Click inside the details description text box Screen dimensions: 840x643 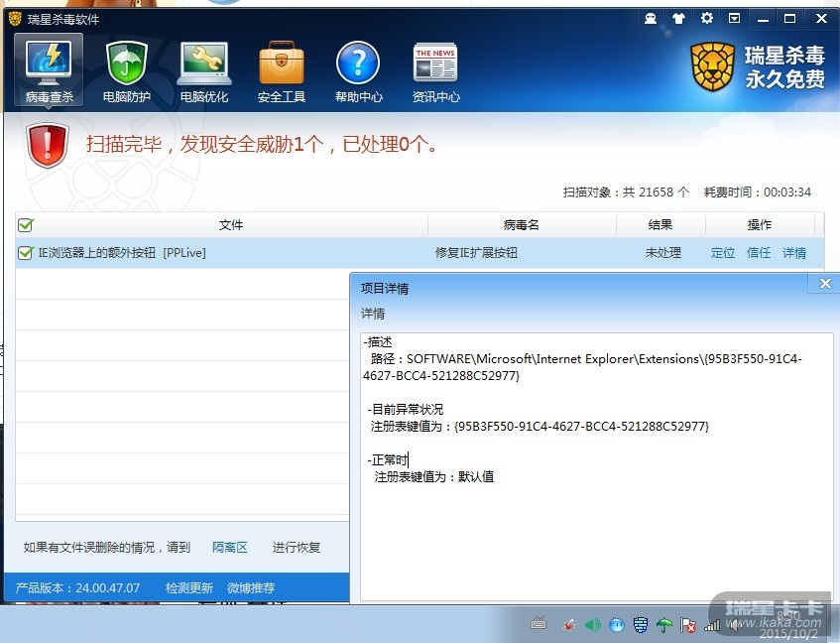tap(596, 466)
